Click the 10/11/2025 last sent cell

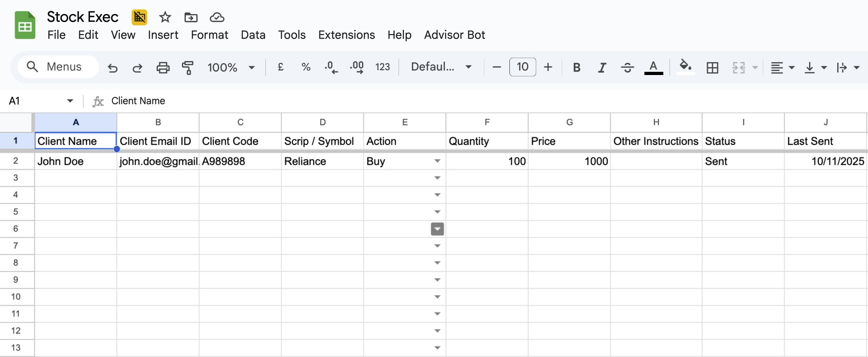(x=825, y=161)
